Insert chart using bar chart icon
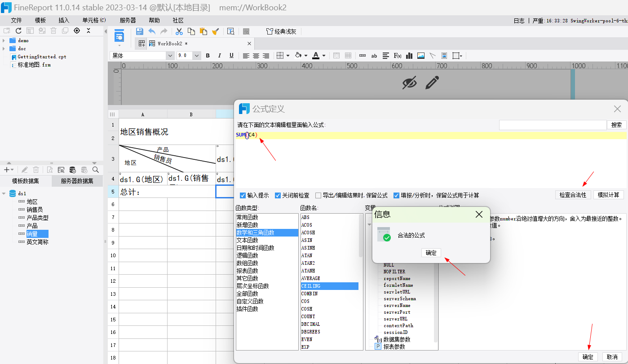Viewport: 628px width, 364px height. coord(409,56)
